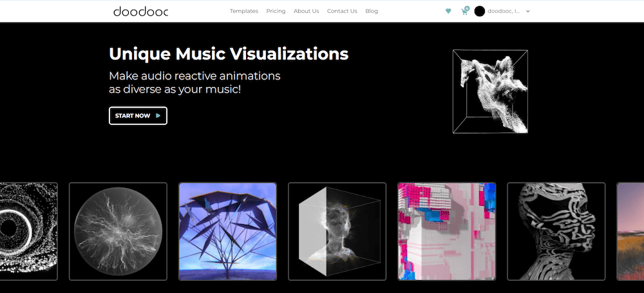Open the pink pixelated blocks thumbnail
This screenshot has height=293, width=644.
(x=446, y=231)
